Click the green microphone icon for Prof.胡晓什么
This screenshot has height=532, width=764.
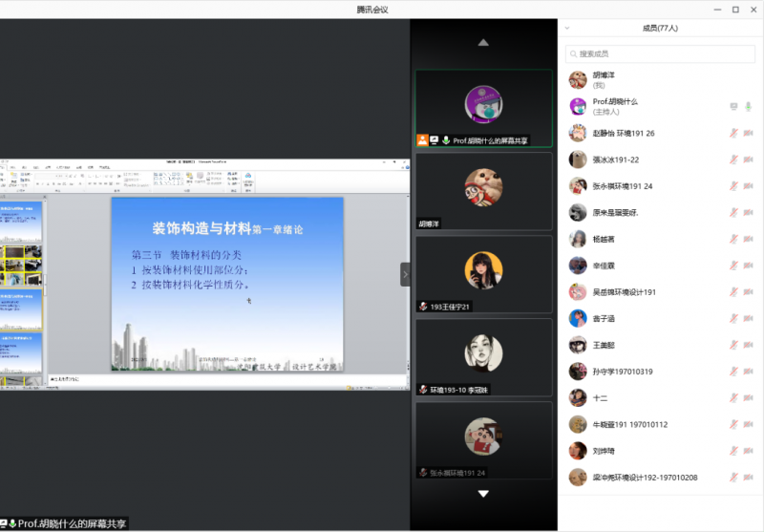coord(748,106)
